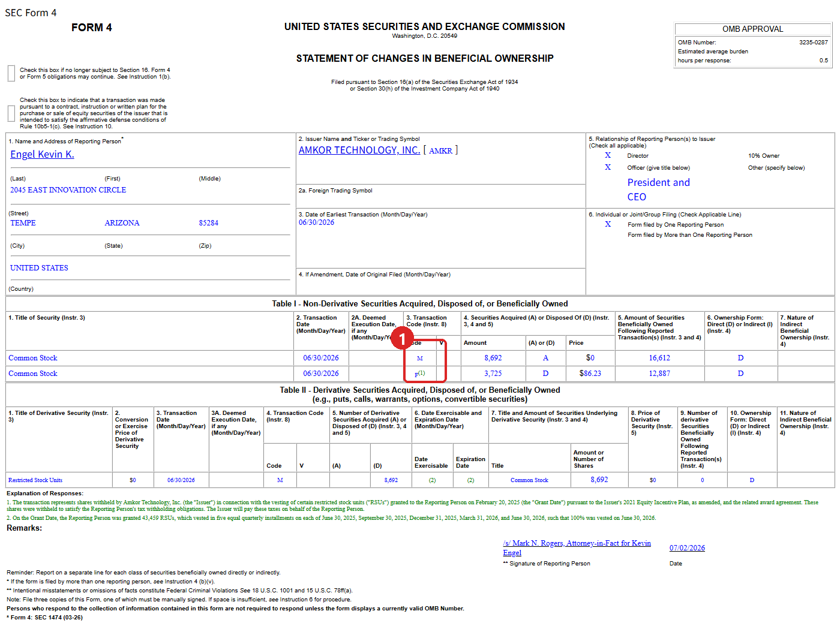The image size is (840, 635).
Task: Click the FORM 4 heading
Action: click(x=91, y=28)
